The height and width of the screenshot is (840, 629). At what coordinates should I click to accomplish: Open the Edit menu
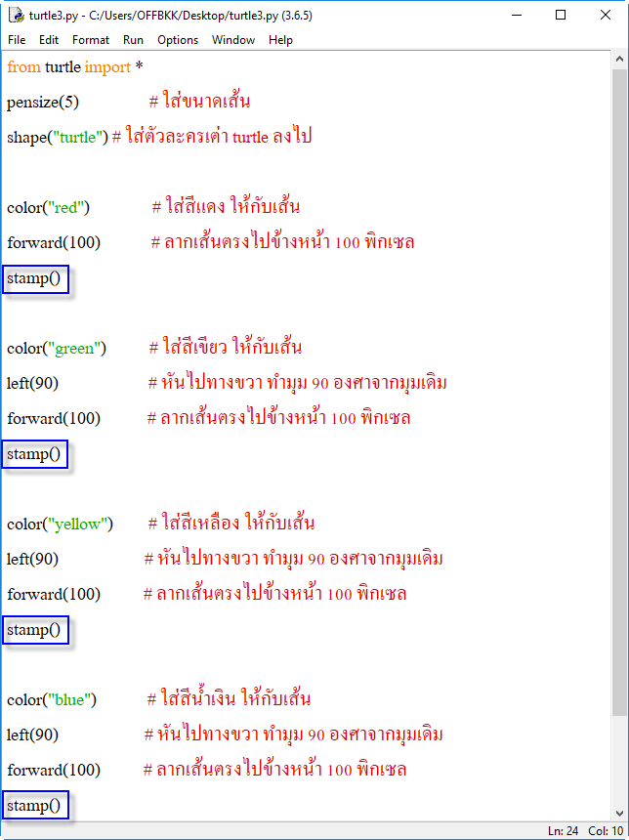[x=49, y=40]
